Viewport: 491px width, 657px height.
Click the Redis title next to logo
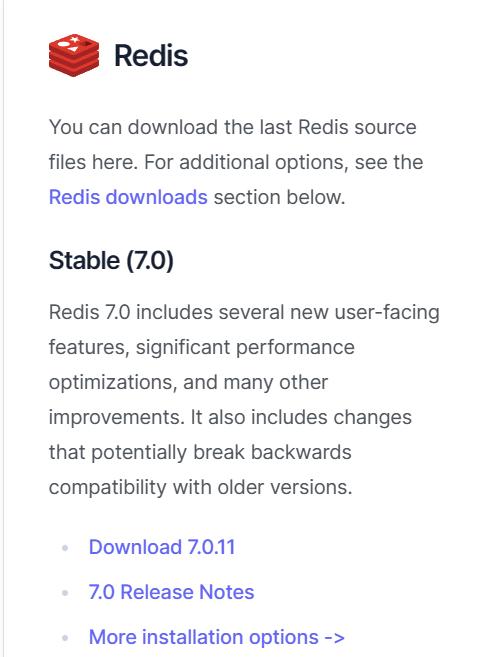pyautogui.click(x=151, y=55)
